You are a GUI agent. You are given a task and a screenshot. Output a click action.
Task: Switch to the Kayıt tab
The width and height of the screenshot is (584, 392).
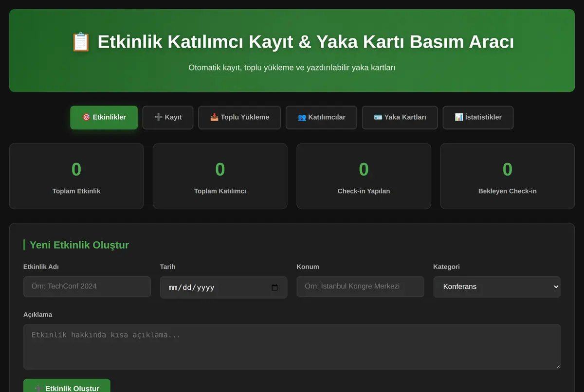168,117
